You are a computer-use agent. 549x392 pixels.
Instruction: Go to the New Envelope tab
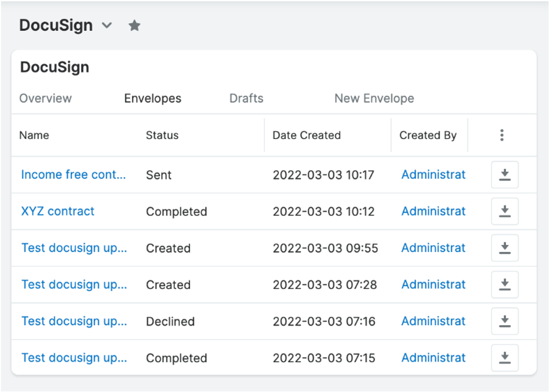[374, 98]
